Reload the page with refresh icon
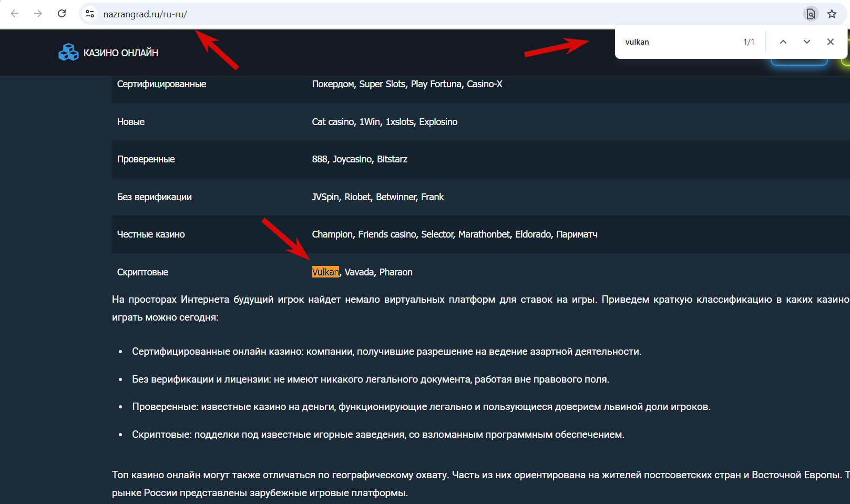Screen dimensions: 850x504 [62, 14]
